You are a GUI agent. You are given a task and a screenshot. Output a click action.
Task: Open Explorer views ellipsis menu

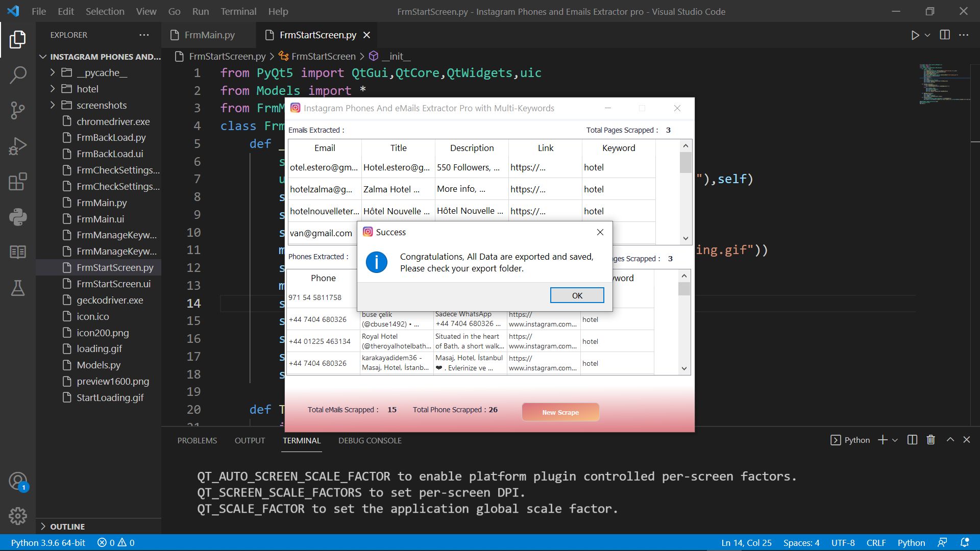(x=144, y=35)
